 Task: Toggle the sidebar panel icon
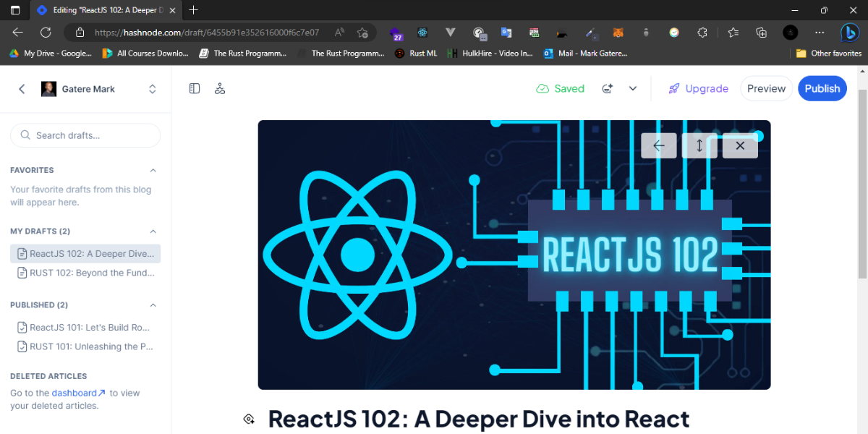[195, 88]
